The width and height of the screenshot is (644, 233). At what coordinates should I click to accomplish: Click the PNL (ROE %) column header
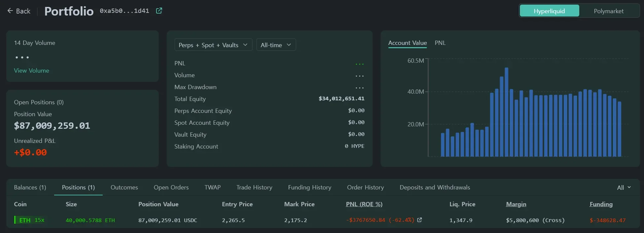tap(364, 204)
